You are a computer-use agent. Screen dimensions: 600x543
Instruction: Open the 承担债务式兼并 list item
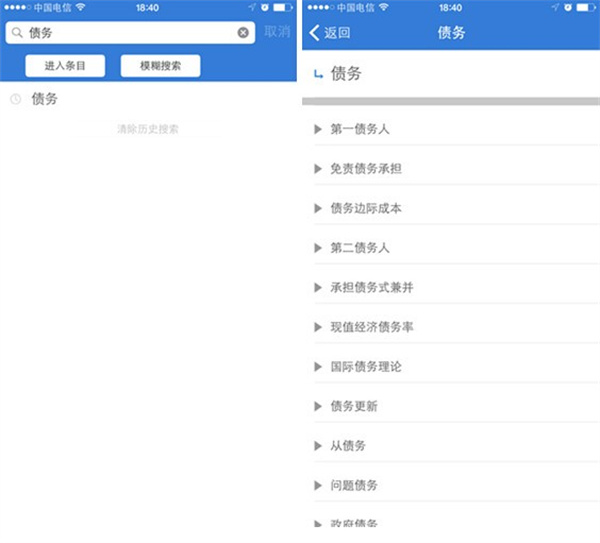coord(371,287)
